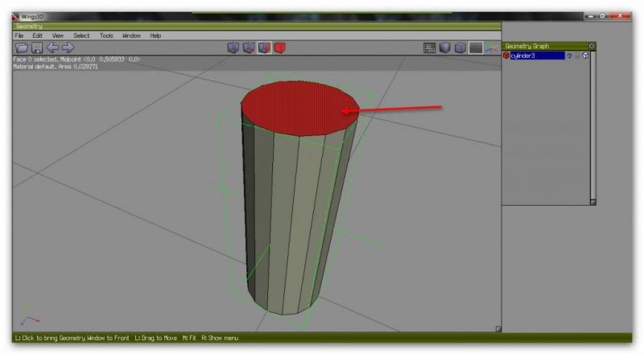Open the File menu
The height and width of the screenshot is (354, 644).
click(19, 35)
